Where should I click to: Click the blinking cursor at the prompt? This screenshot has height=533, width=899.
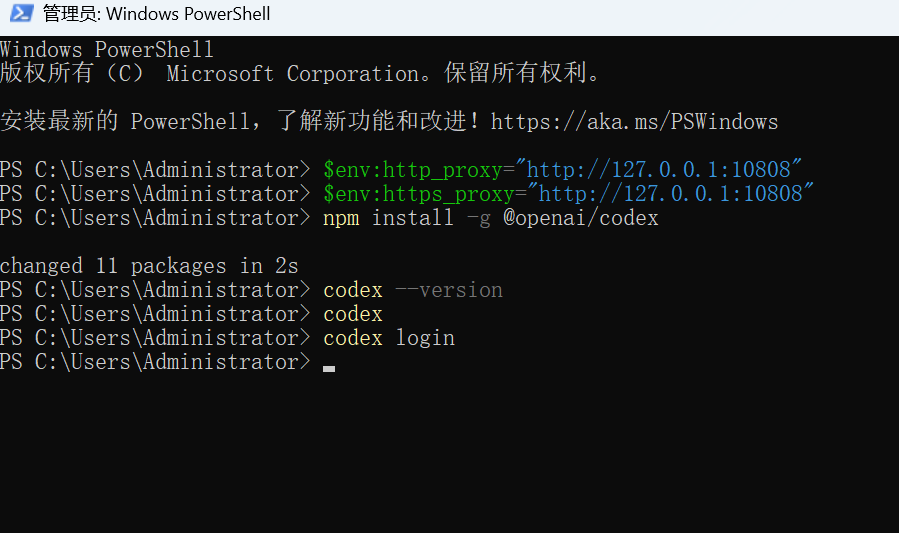[x=329, y=369]
